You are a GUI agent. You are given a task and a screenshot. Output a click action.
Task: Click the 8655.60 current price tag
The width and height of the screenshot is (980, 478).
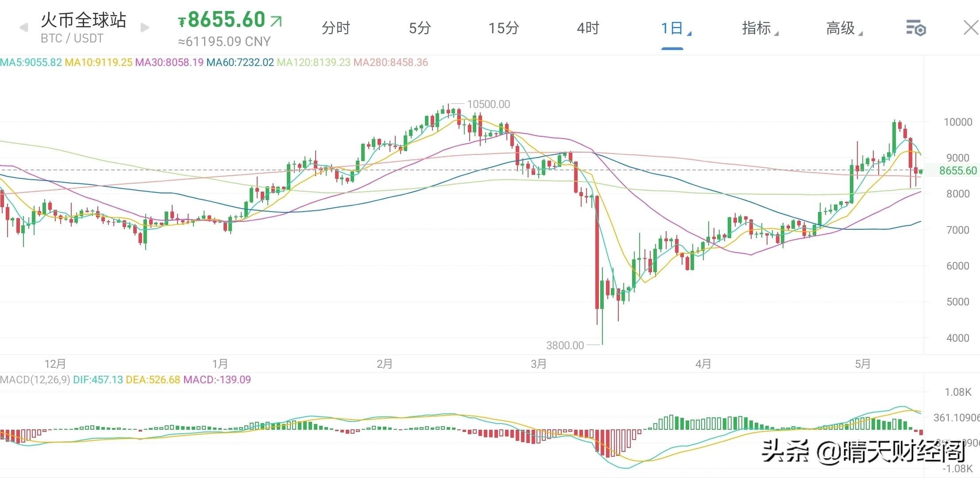click(957, 171)
